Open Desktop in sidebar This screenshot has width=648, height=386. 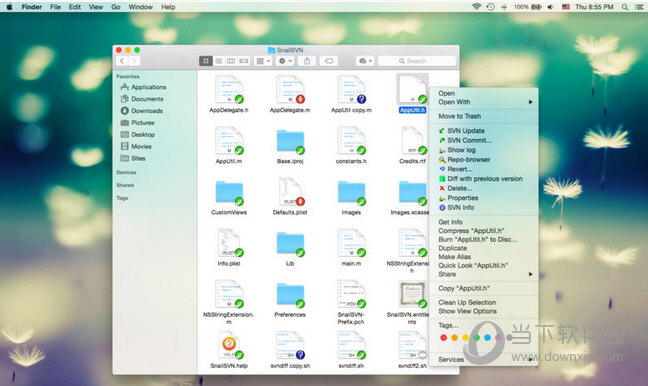138,135
